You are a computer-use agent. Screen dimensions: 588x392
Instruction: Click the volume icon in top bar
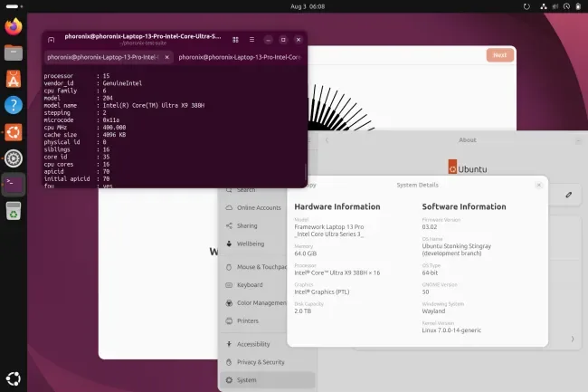555,6
